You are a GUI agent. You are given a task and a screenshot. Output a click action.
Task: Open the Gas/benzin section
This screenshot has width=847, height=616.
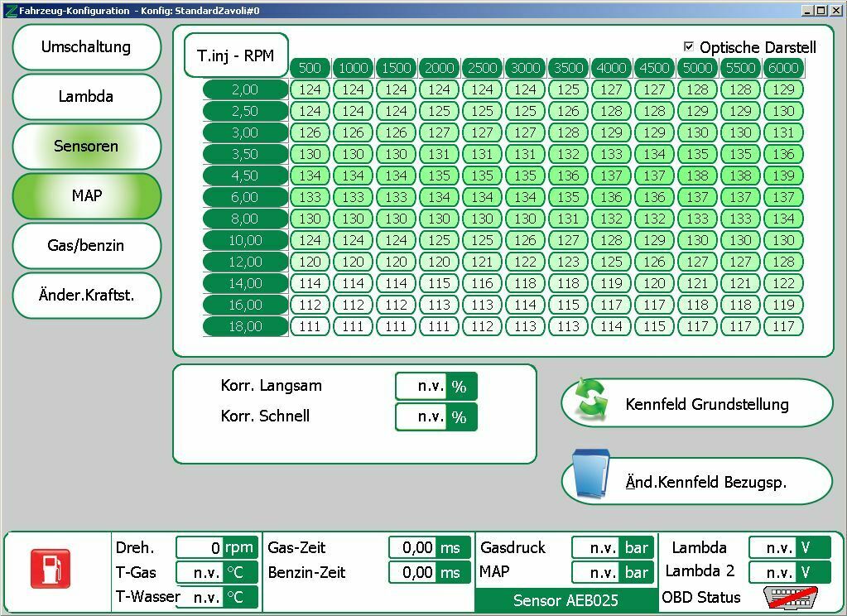[x=86, y=246]
